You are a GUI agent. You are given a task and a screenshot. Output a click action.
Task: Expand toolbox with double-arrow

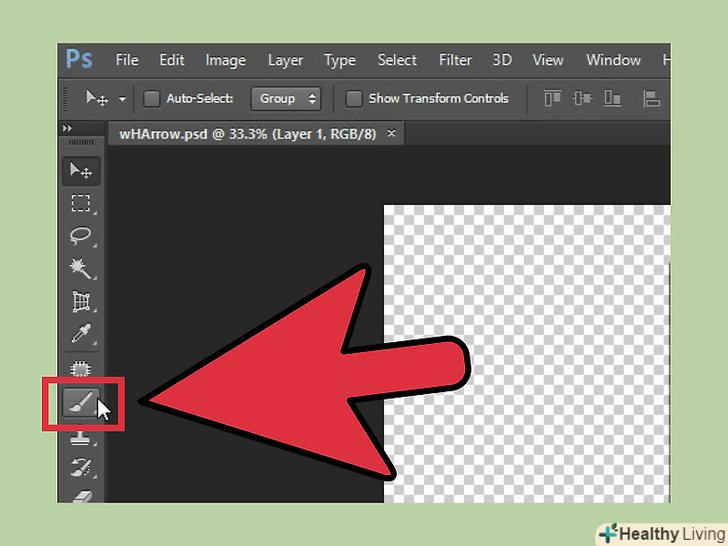pyautogui.click(x=67, y=128)
